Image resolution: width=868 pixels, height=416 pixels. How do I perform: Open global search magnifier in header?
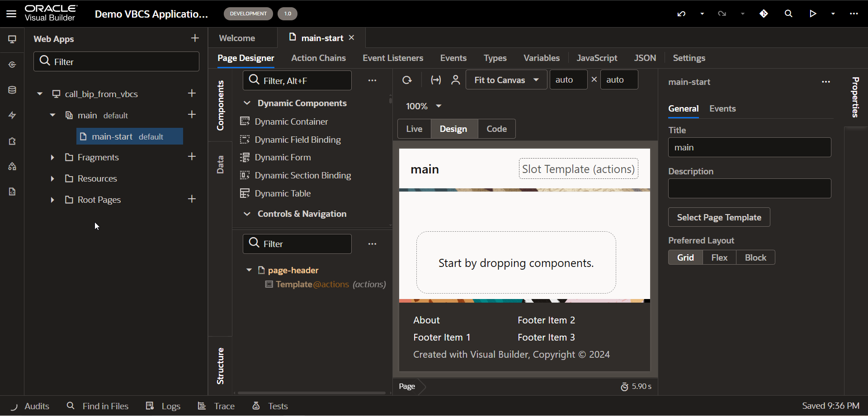pyautogui.click(x=788, y=14)
